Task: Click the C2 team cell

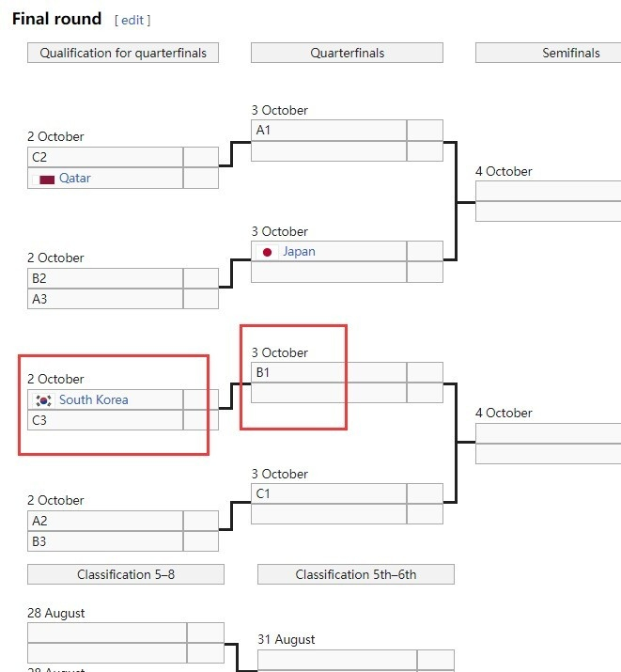Action: [x=105, y=157]
